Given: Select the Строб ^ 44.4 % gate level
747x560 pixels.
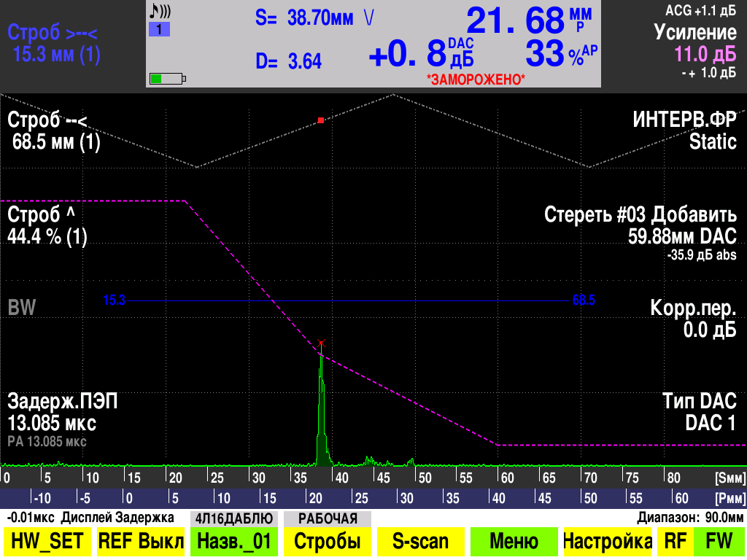Looking at the screenshot, I should pyautogui.click(x=47, y=226).
